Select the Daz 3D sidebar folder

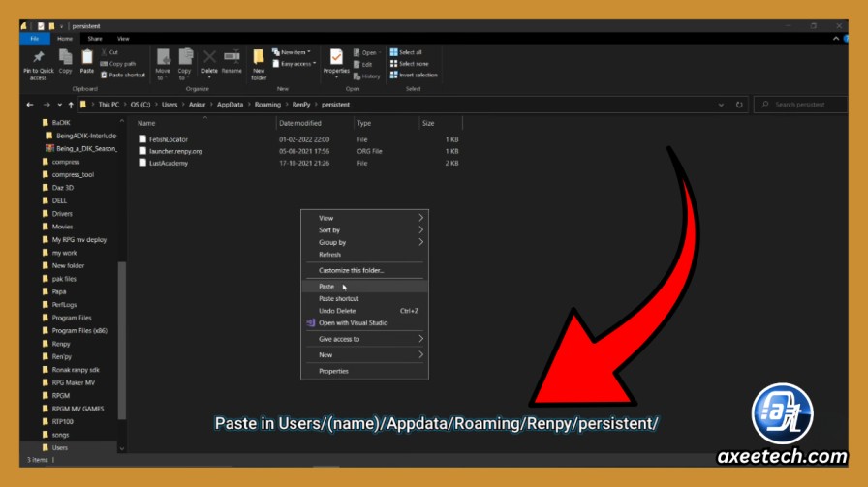[63, 188]
